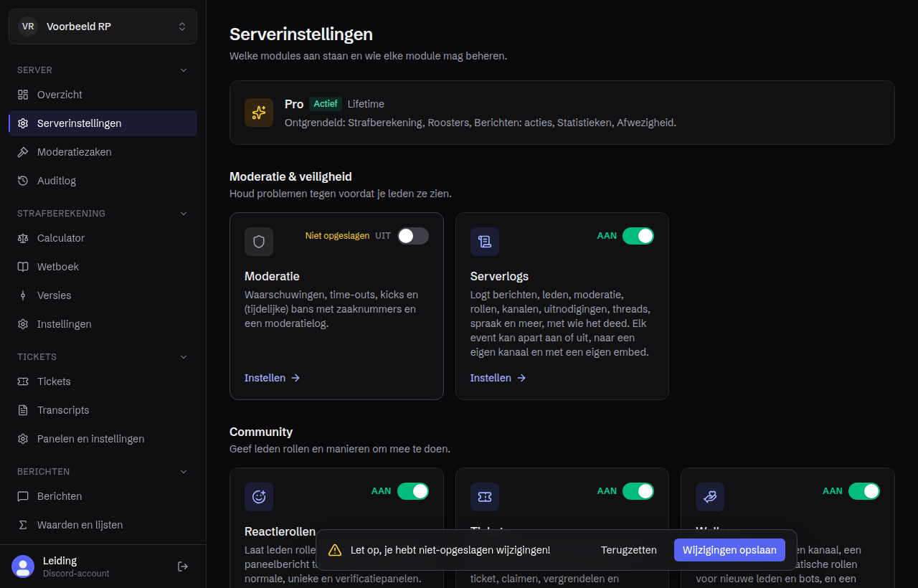
Task: Click the Wetboek book icon
Action: [x=23, y=267]
